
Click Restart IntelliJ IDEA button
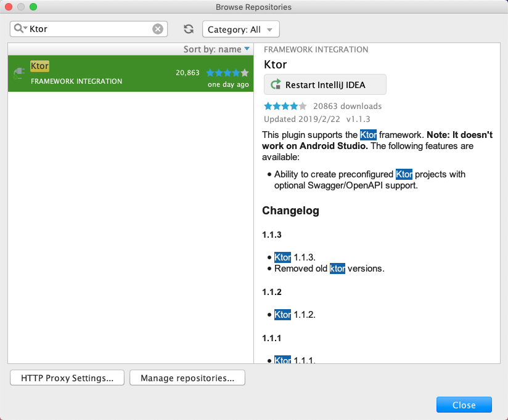click(x=325, y=84)
